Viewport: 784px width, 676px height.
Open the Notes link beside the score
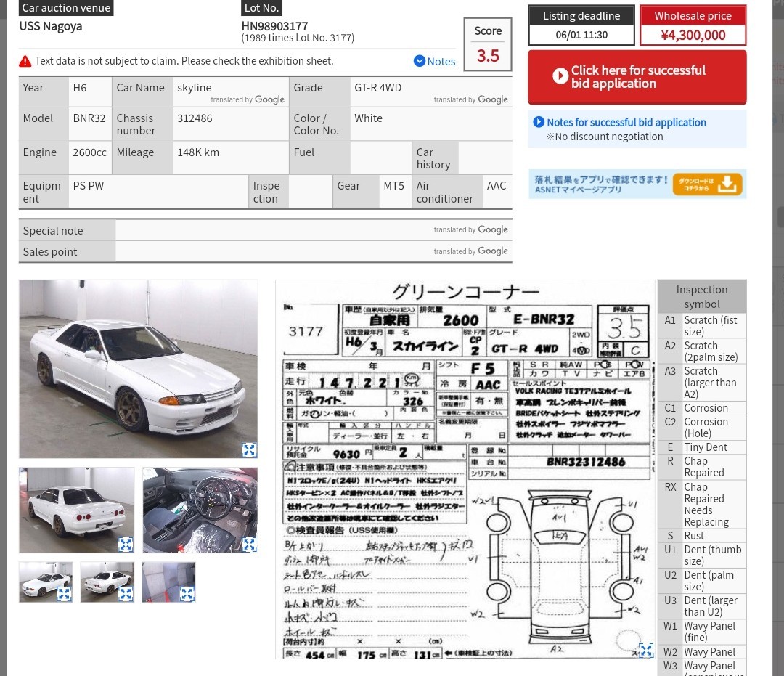pos(441,62)
